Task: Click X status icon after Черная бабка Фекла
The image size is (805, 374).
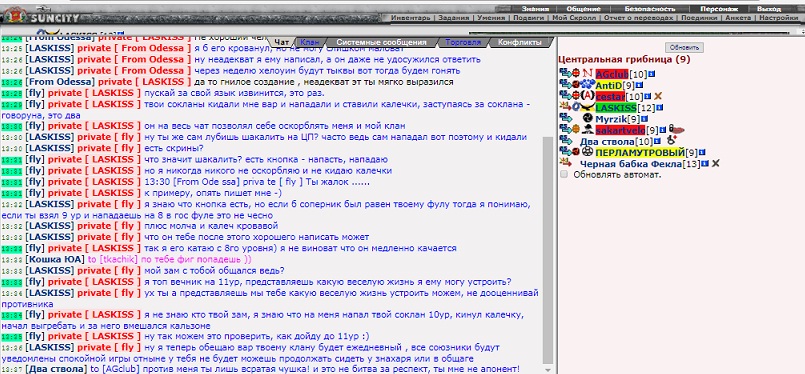Action: (x=715, y=164)
